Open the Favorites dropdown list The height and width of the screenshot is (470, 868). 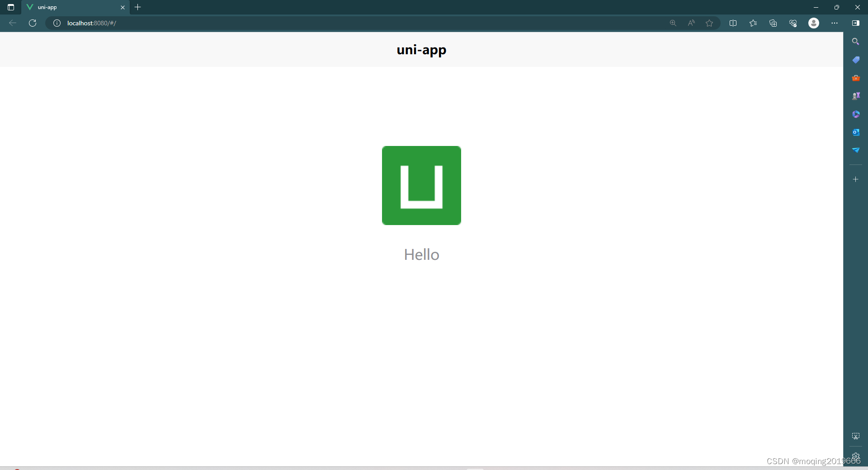coord(753,23)
